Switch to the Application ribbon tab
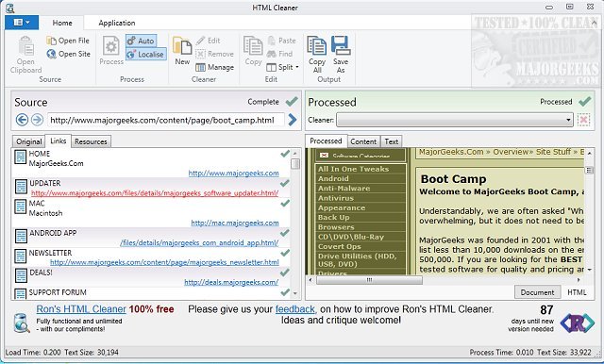The height and width of the screenshot is (364, 604). click(117, 23)
